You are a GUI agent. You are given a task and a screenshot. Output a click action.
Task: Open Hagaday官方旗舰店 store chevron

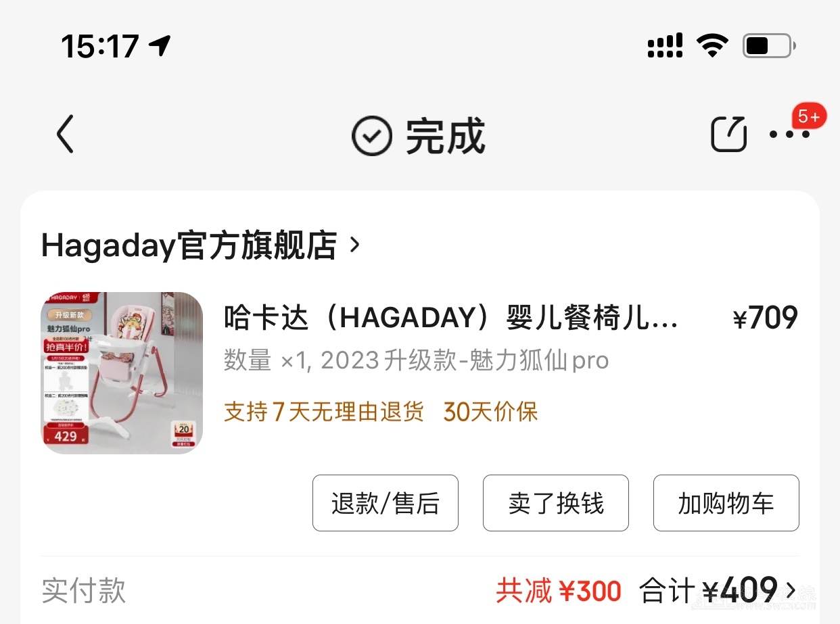click(x=354, y=245)
